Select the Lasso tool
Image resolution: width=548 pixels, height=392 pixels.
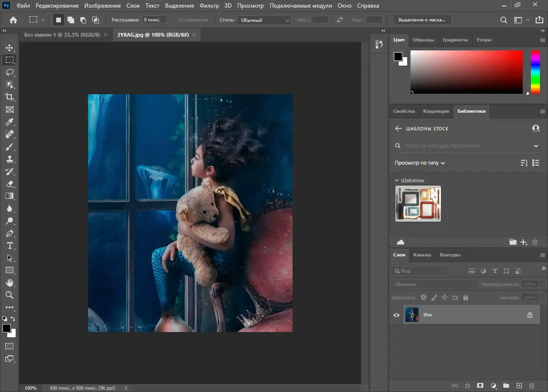pyautogui.click(x=10, y=72)
